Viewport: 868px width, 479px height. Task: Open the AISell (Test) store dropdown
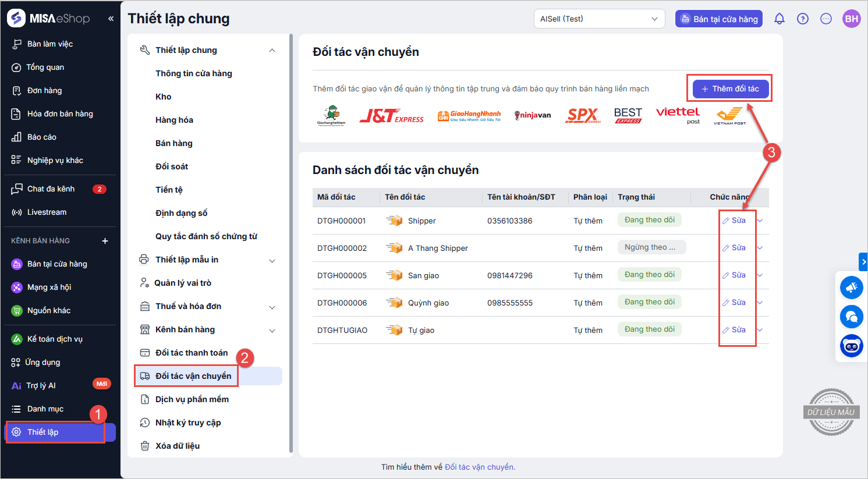click(599, 19)
